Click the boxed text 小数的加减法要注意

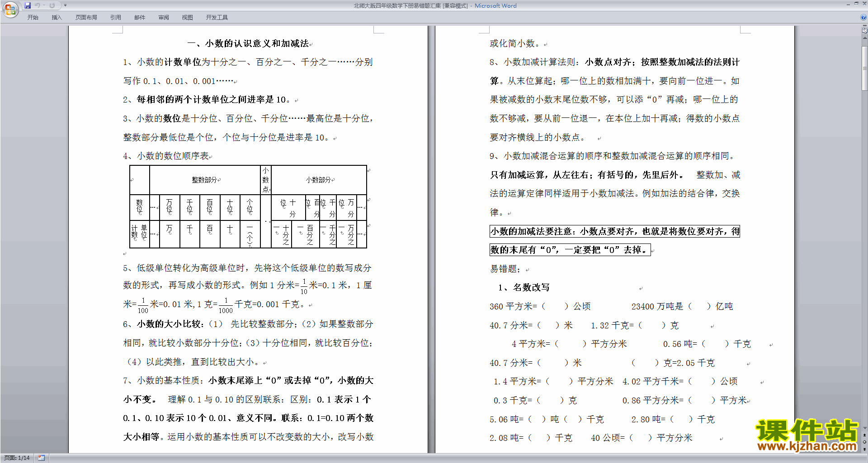click(531, 232)
